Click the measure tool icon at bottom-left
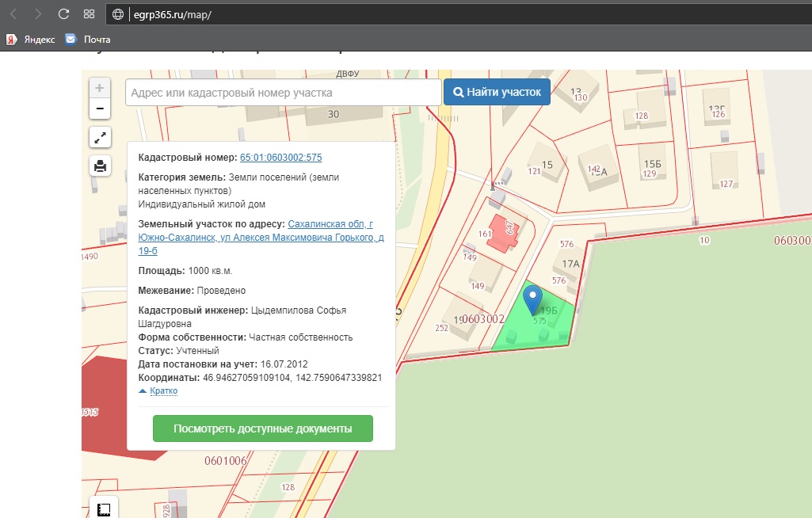812x518 pixels. click(103, 509)
